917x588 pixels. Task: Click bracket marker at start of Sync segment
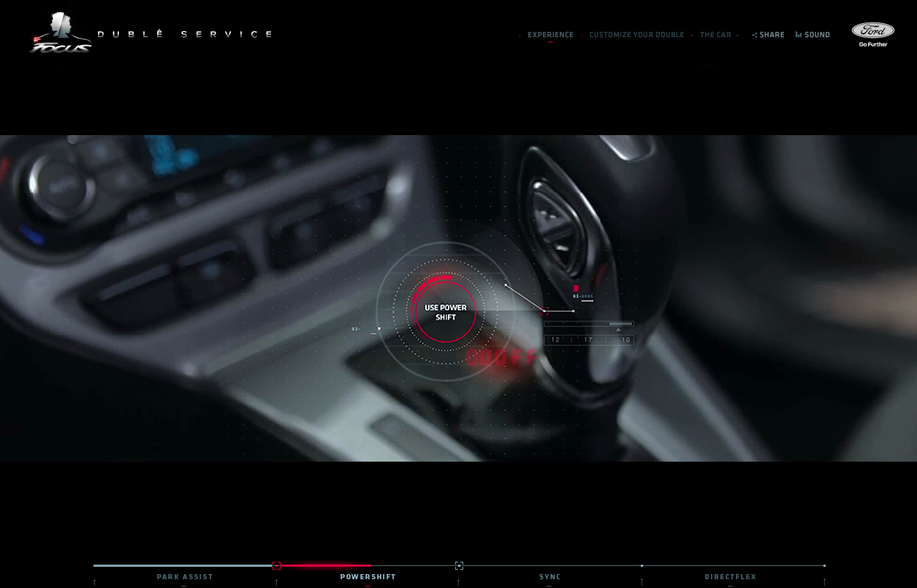tap(459, 565)
